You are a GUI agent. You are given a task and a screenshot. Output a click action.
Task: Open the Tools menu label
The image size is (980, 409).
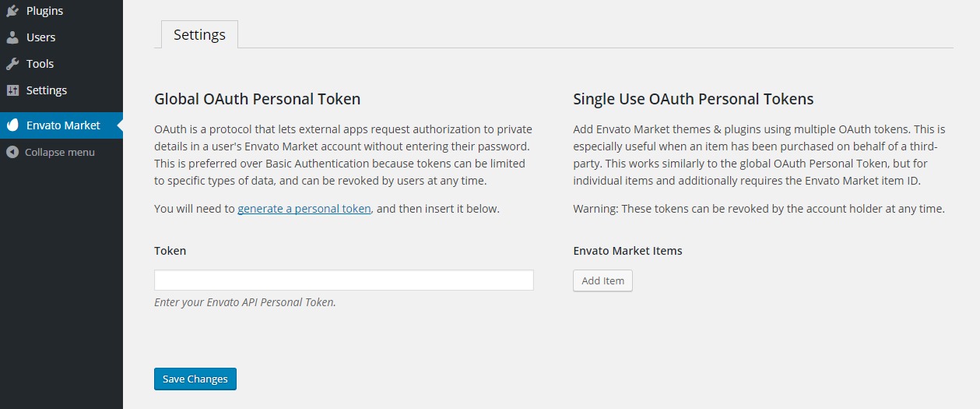point(40,64)
